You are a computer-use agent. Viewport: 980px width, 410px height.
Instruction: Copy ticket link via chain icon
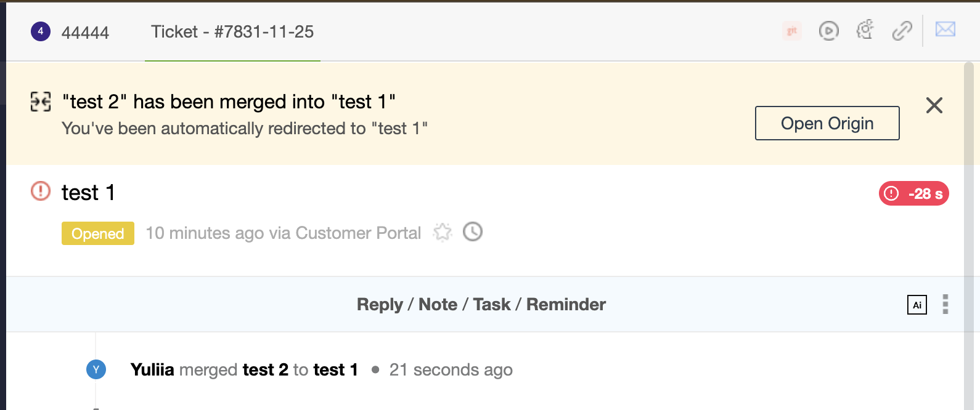(x=902, y=30)
